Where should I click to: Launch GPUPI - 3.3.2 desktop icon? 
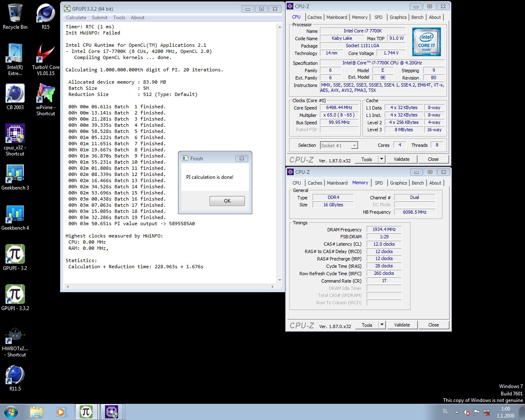pyautogui.click(x=15, y=298)
